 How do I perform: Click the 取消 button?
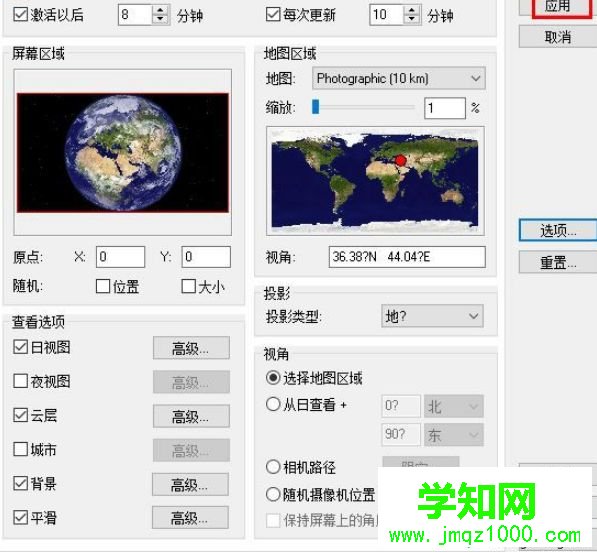[x=558, y=37]
